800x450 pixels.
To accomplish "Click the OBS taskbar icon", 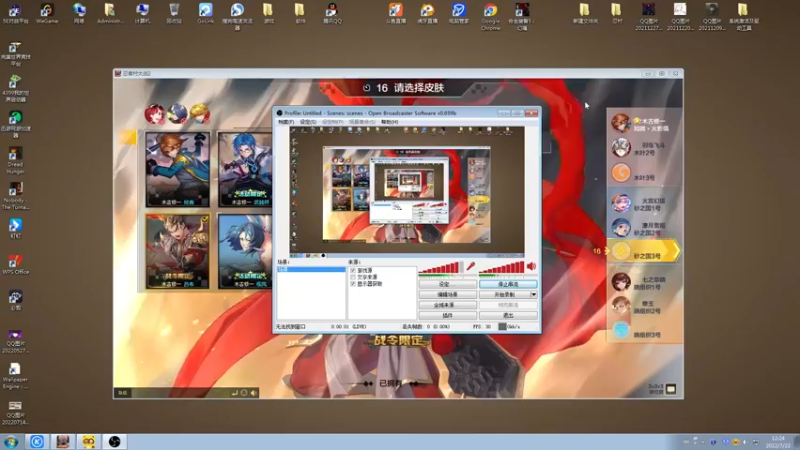I will [x=114, y=442].
